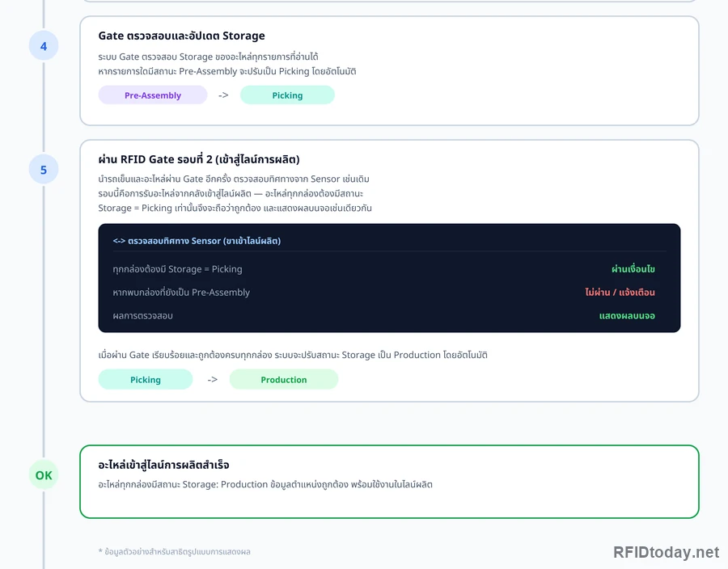Click heading 'Gate ตรวจสอบและอัปเดต Storage'
Image resolution: width=728 pixels, height=569 pixels.
181,36
